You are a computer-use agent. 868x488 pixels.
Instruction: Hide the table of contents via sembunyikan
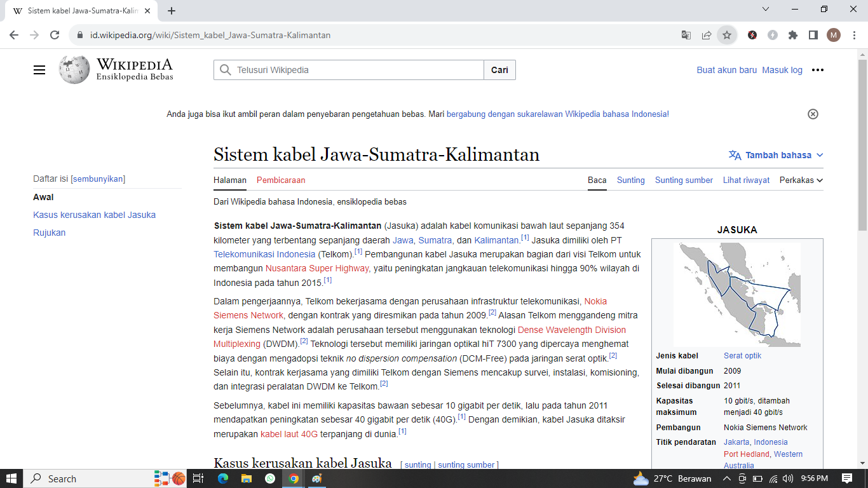pyautogui.click(x=98, y=179)
